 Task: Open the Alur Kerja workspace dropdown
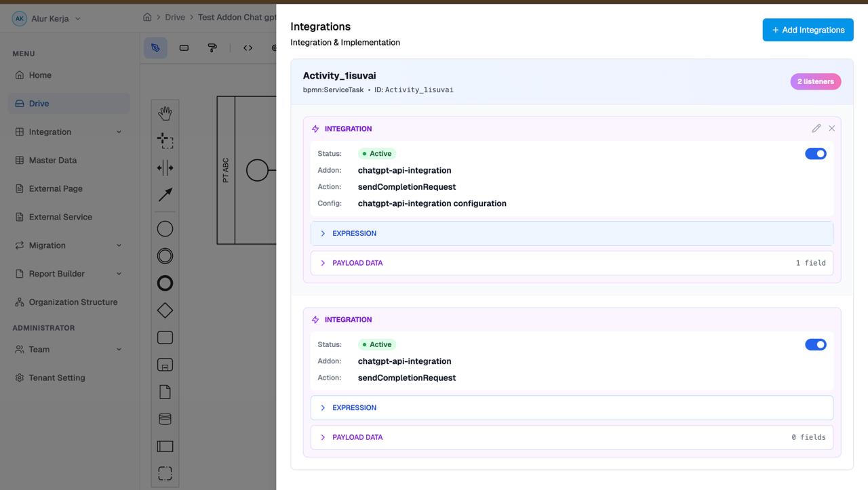click(x=47, y=18)
